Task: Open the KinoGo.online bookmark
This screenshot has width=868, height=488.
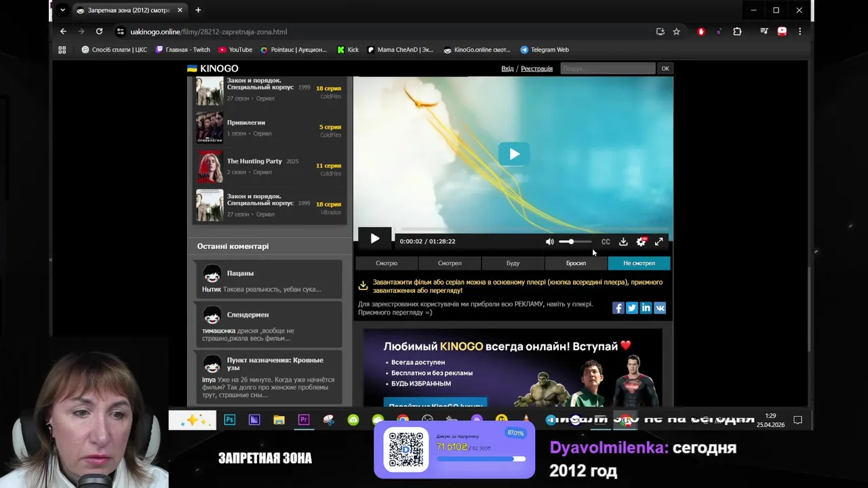Action: pyautogui.click(x=477, y=49)
